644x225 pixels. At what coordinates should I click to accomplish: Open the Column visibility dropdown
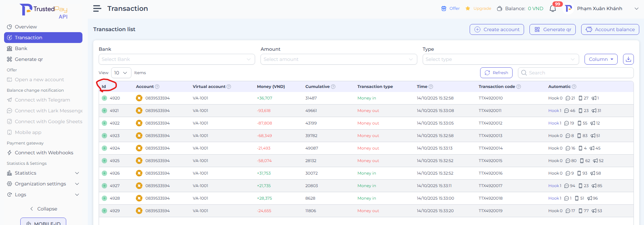601,59
